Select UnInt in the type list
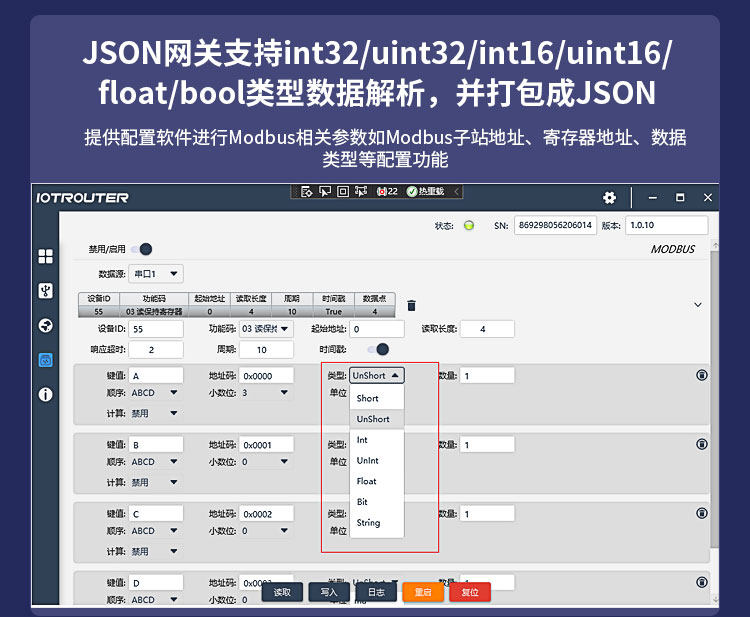 pyautogui.click(x=377, y=461)
